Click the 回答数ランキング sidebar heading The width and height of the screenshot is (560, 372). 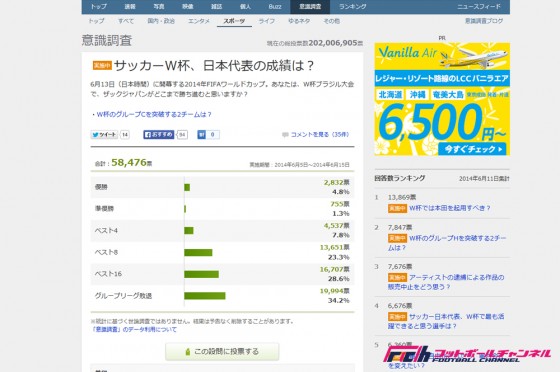tap(400, 178)
